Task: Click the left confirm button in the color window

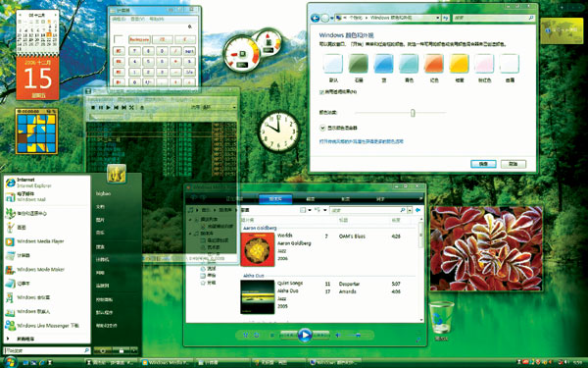Action: coord(483,164)
